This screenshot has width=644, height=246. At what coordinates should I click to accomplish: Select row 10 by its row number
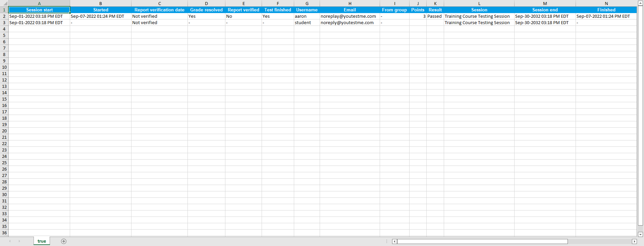pyautogui.click(x=4, y=67)
